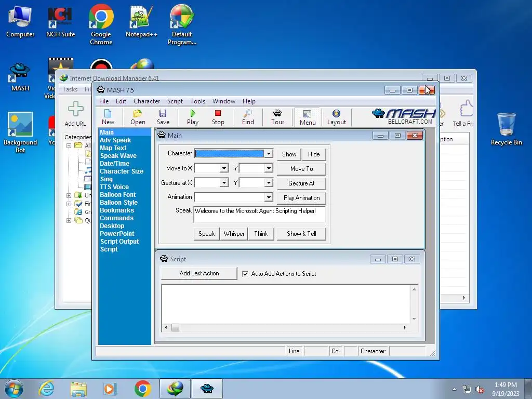Click the Show character button
Screen dimensions: 532x399
coord(289,154)
